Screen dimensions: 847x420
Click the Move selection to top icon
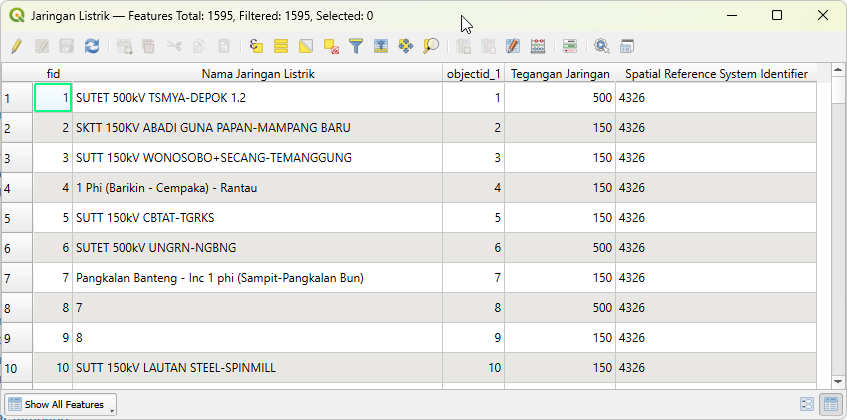pyautogui.click(x=381, y=46)
